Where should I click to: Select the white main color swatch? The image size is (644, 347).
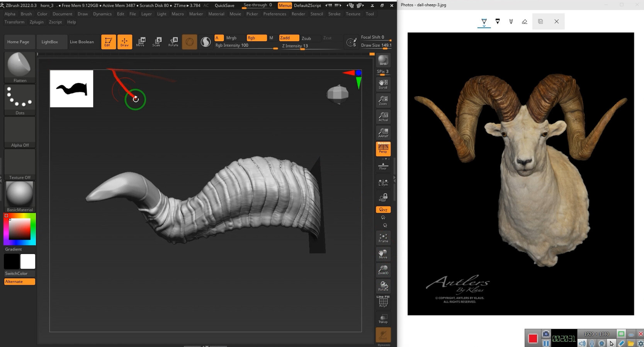coord(28,261)
